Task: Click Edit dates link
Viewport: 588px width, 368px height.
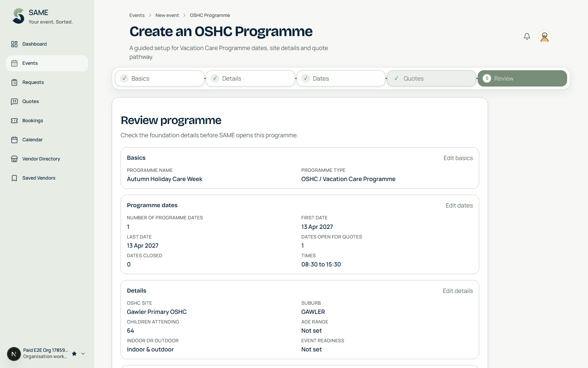Action: 459,206
